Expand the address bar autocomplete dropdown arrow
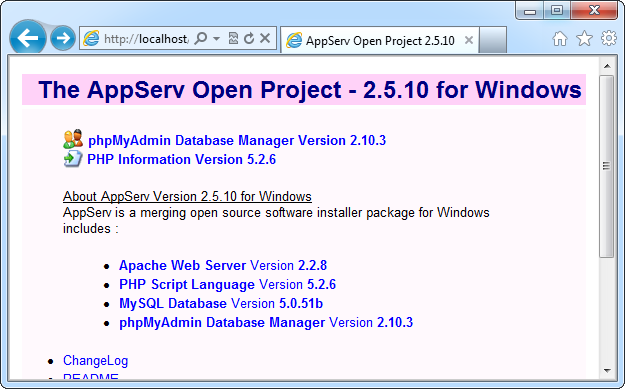 pos(216,38)
